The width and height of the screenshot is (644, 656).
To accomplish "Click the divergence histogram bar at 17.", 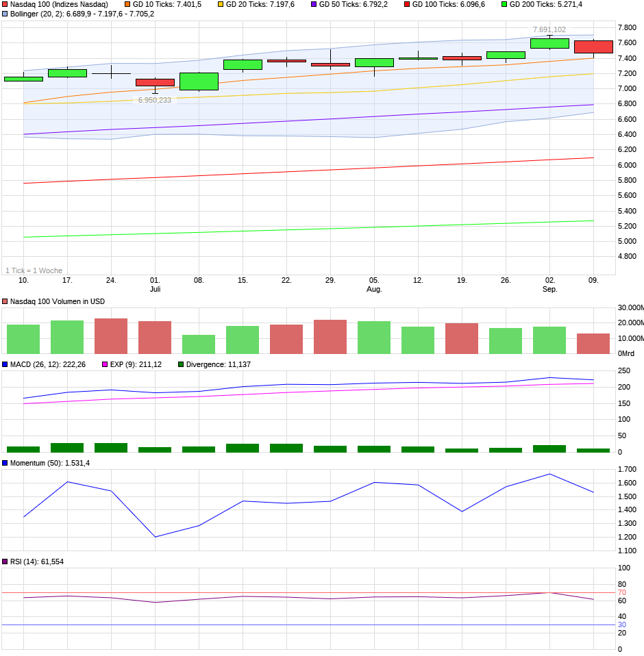I will [67, 448].
